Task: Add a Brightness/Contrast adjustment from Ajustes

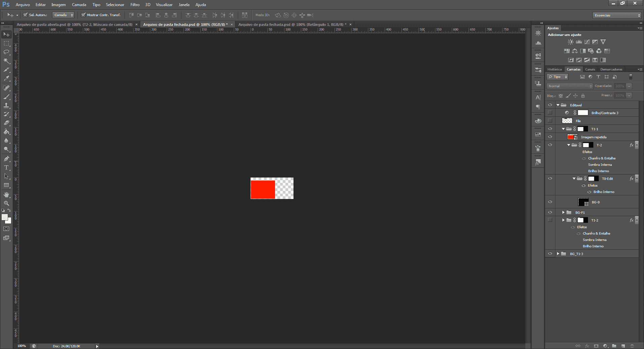Action: (x=571, y=42)
